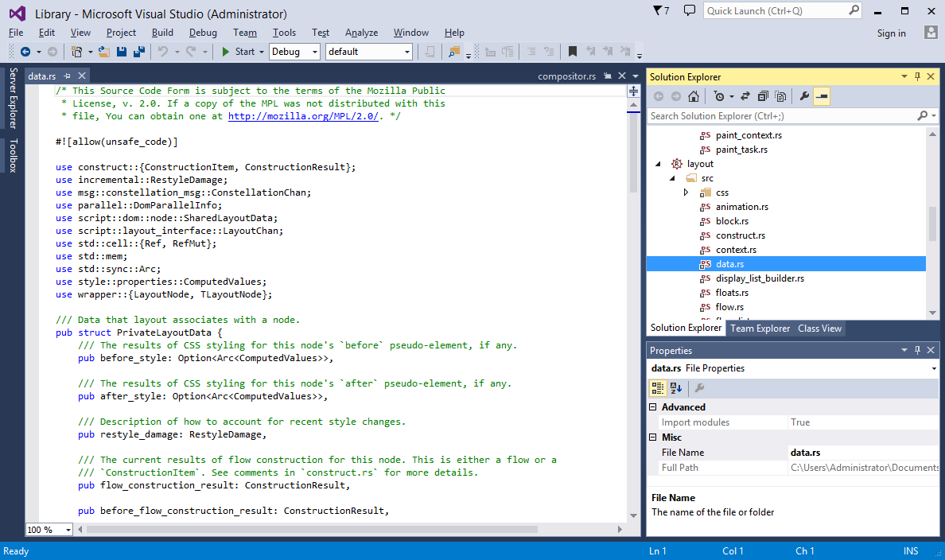Viewport: 945px width, 560px height.
Task: Switch to the Team Explorer tab
Action: coord(760,328)
